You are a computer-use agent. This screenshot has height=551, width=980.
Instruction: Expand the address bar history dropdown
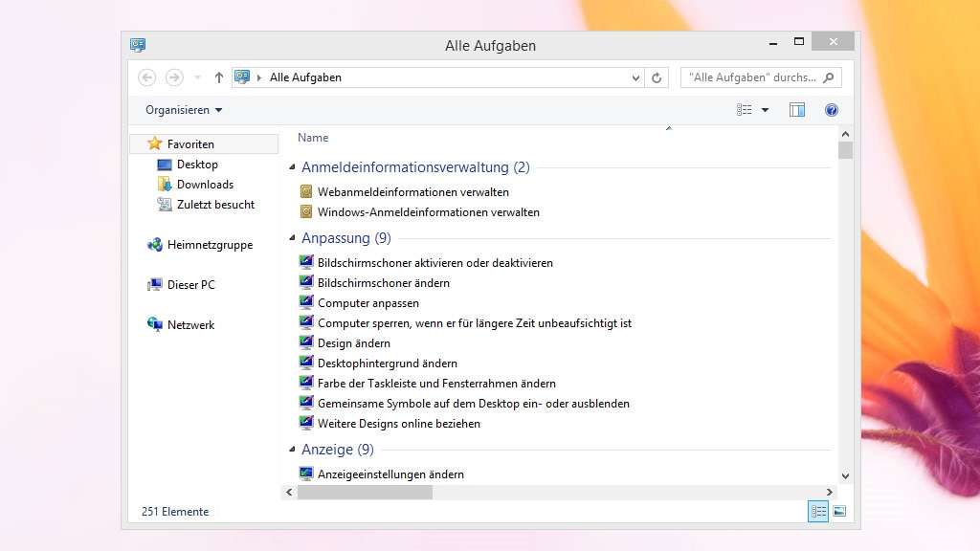[x=635, y=77]
